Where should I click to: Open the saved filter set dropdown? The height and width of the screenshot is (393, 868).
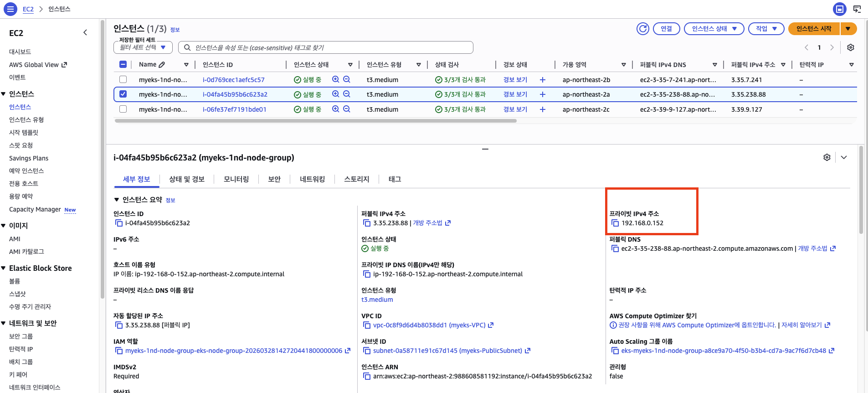(143, 47)
